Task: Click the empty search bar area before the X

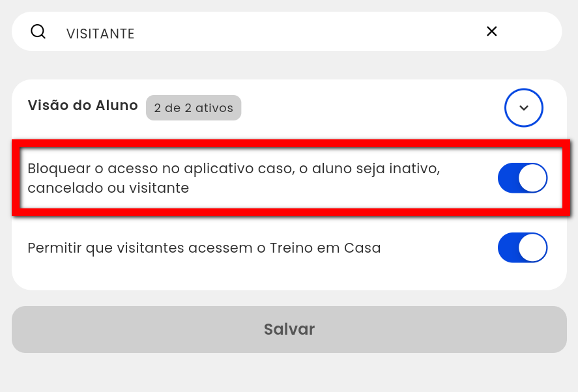Action: [x=310, y=32]
